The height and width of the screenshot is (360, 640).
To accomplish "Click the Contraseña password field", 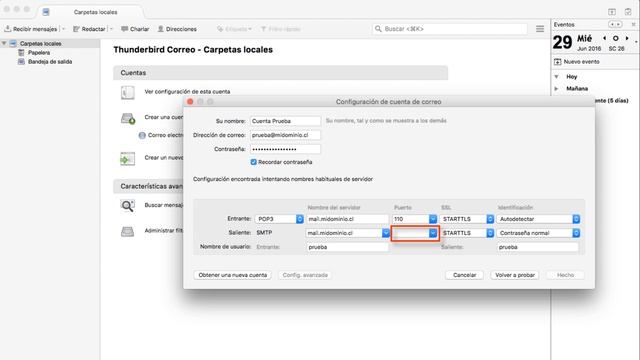I will [285, 149].
